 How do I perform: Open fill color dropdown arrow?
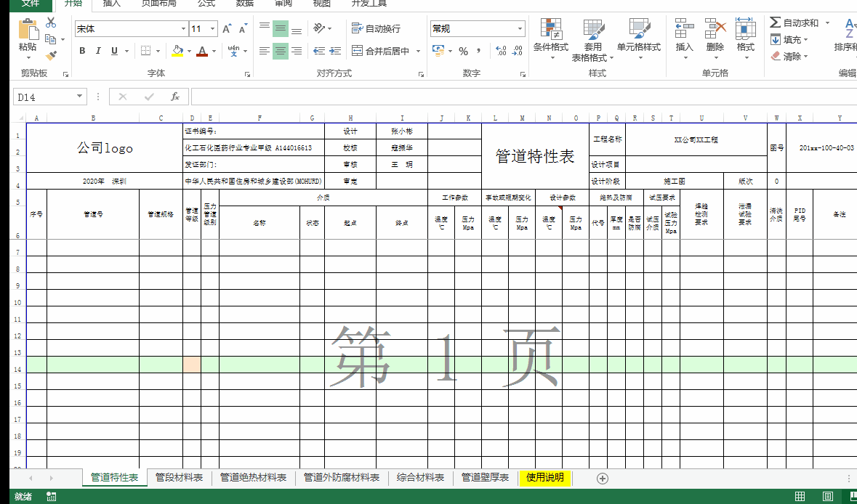(189, 52)
